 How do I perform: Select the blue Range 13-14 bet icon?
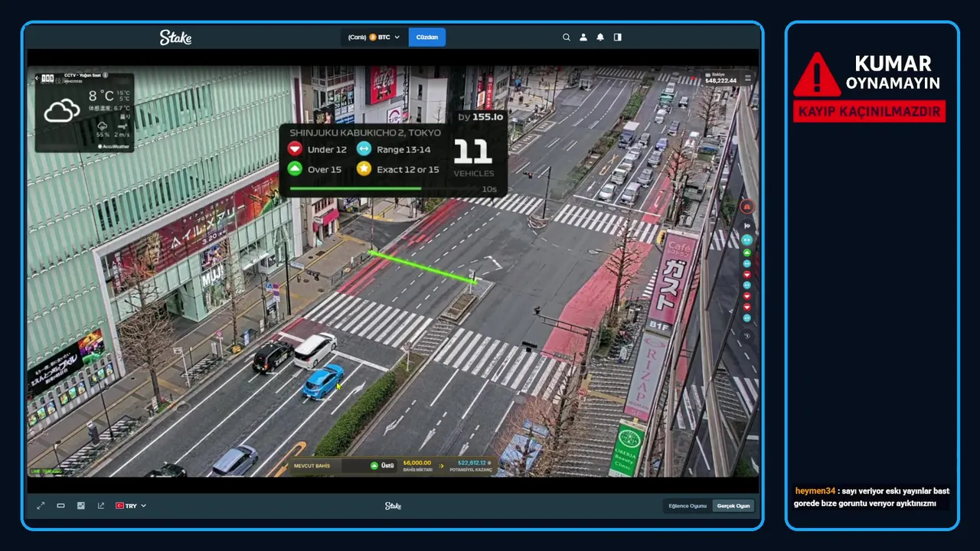tap(364, 149)
